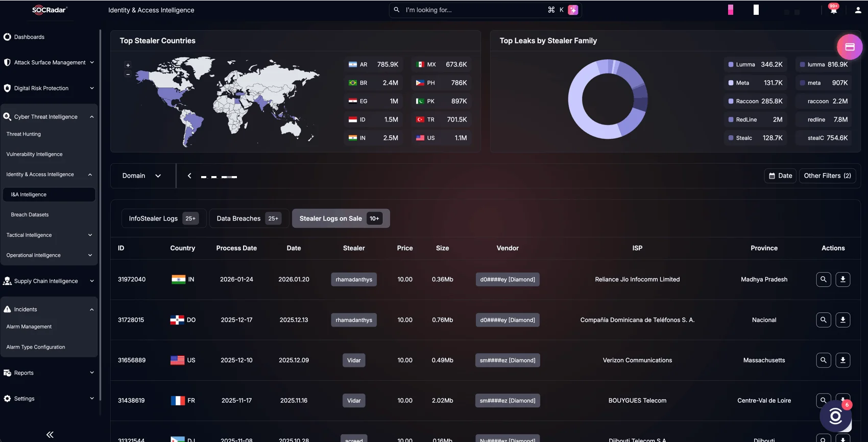Expand Tactical Intelligence submenu

(49, 235)
